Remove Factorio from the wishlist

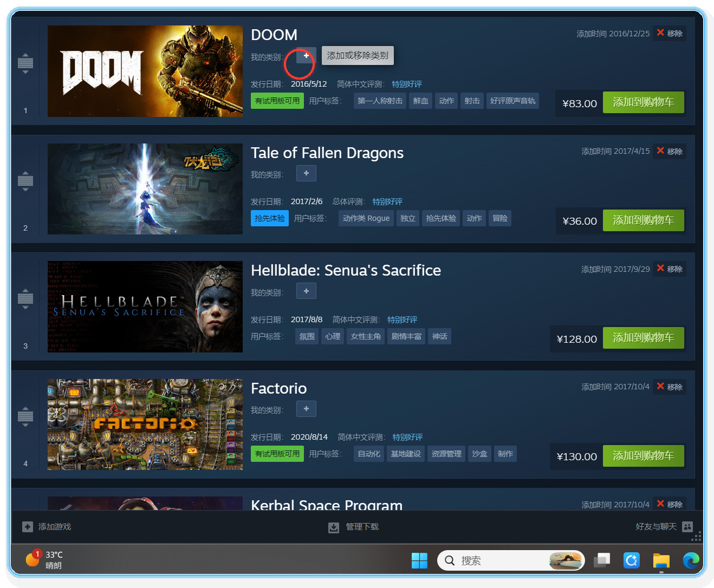[x=670, y=387]
